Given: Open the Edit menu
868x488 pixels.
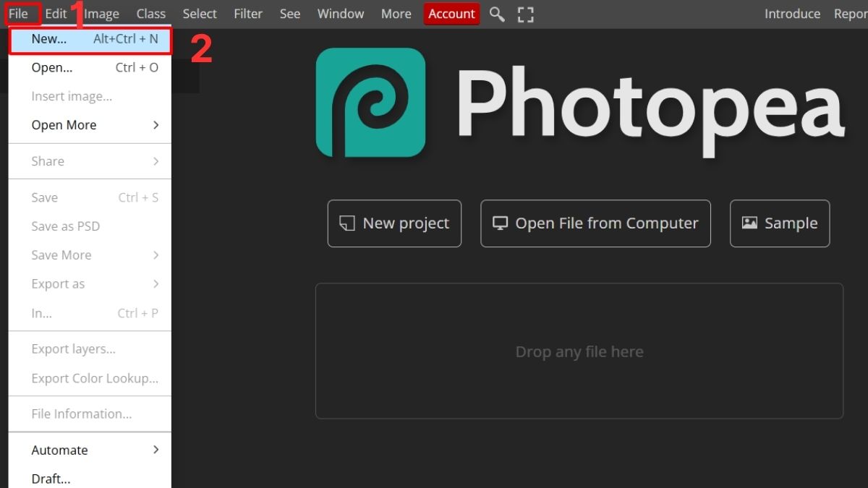Looking at the screenshot, I should tap(56, 14).
